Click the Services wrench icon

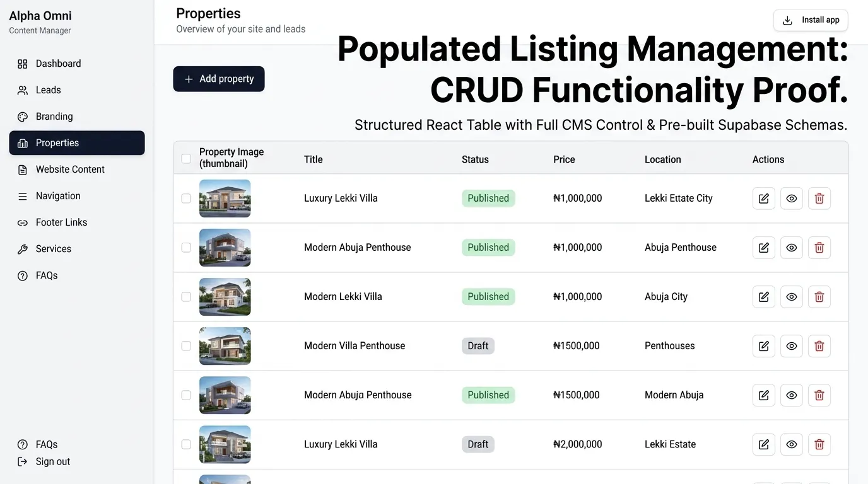23,249
